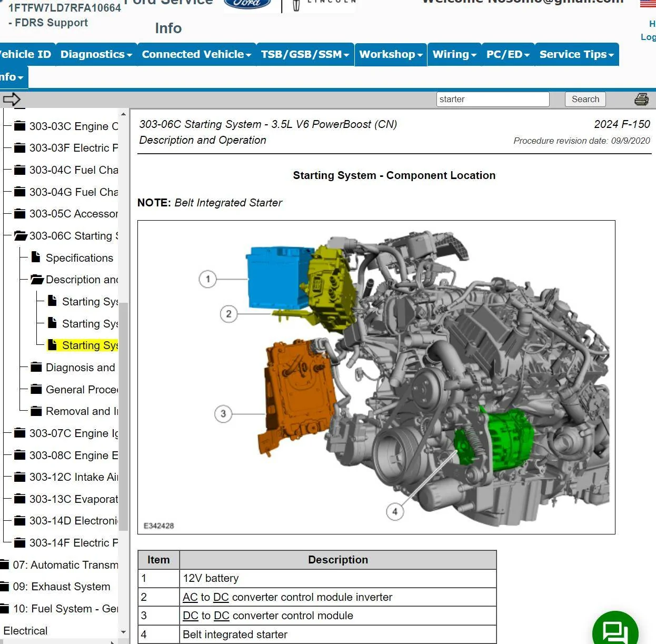Click the Specifications document icon

pos(36,257)
